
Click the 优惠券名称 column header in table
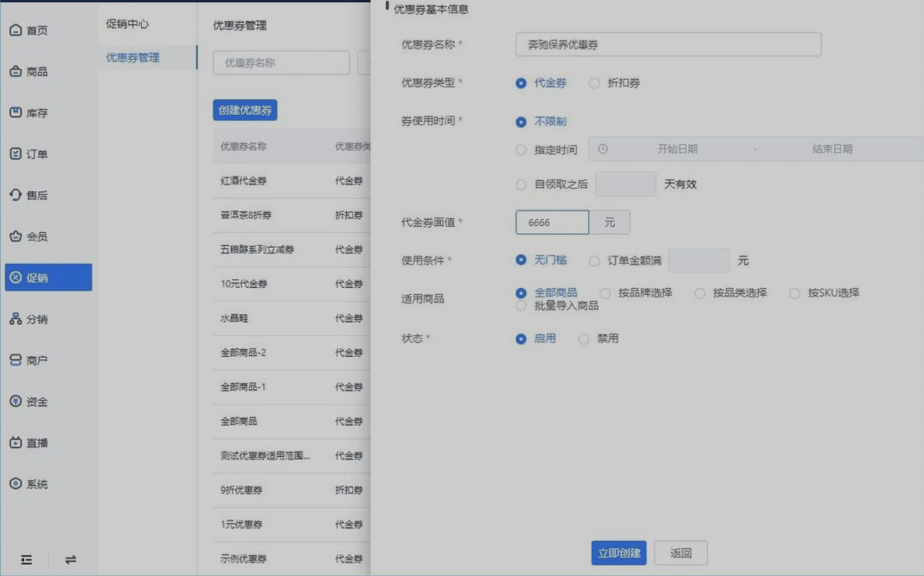pos(243,146)
